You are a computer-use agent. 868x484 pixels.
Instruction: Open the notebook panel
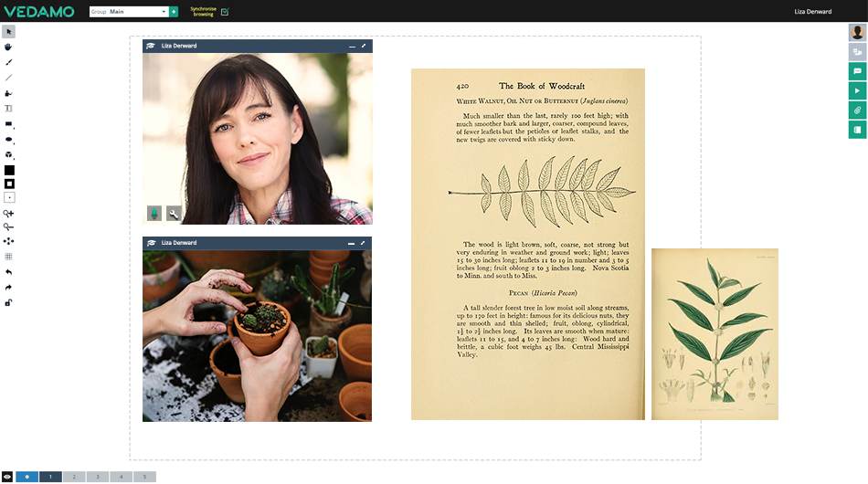click(857, 130)
